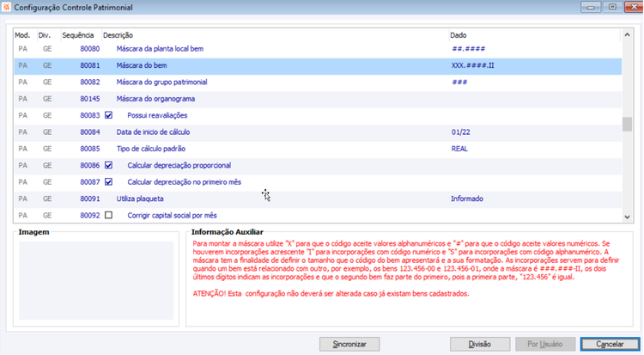The width and height of the screenshot is (644, 355).
Task: Select Máscara do grupo patrimonial row
Action: [x=318, y=82]
